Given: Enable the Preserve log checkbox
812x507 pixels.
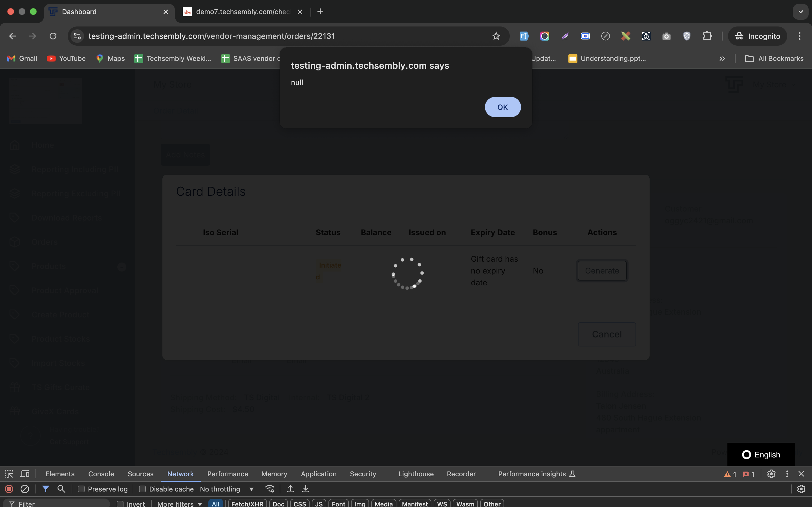Looking at the screenshot, I should 81,489.
